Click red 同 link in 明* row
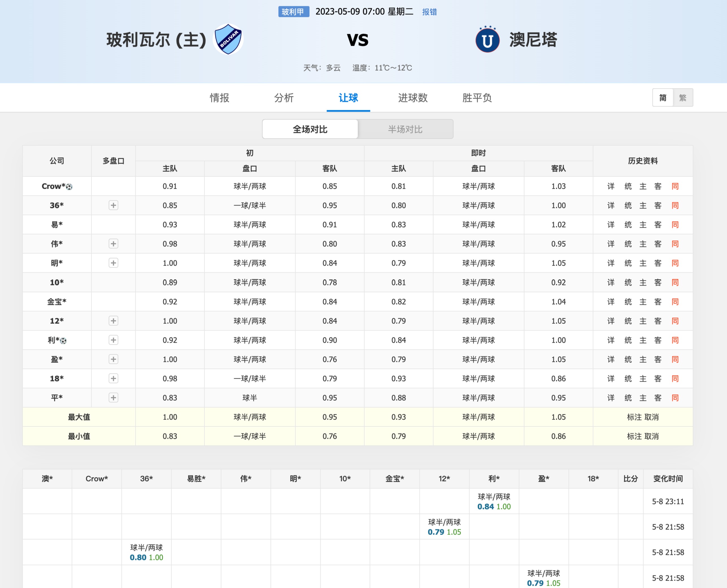727x588 pixels. (675, 263)
